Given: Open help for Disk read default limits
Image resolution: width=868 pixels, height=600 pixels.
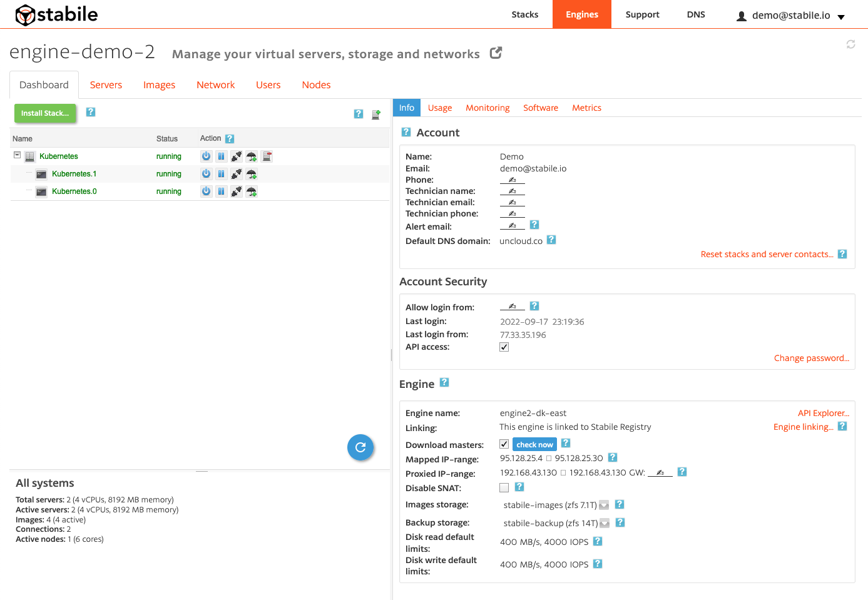Looking at the screenshot, I should tap(598, 541).
